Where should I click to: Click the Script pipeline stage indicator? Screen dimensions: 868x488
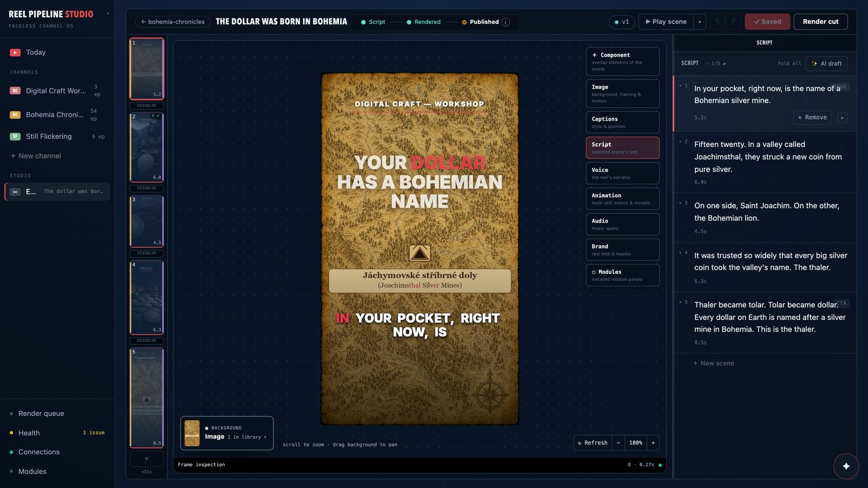click(x=373, y=22)
